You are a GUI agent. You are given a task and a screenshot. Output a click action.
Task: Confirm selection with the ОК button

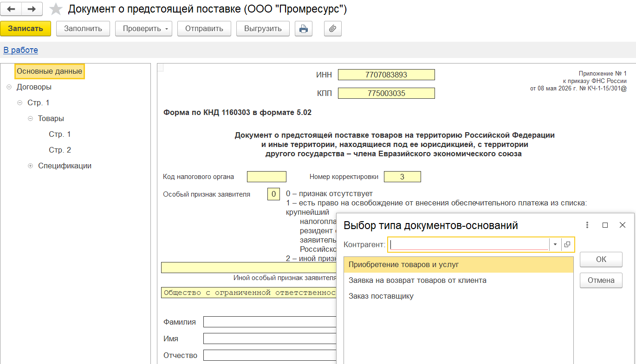(601, 260)
